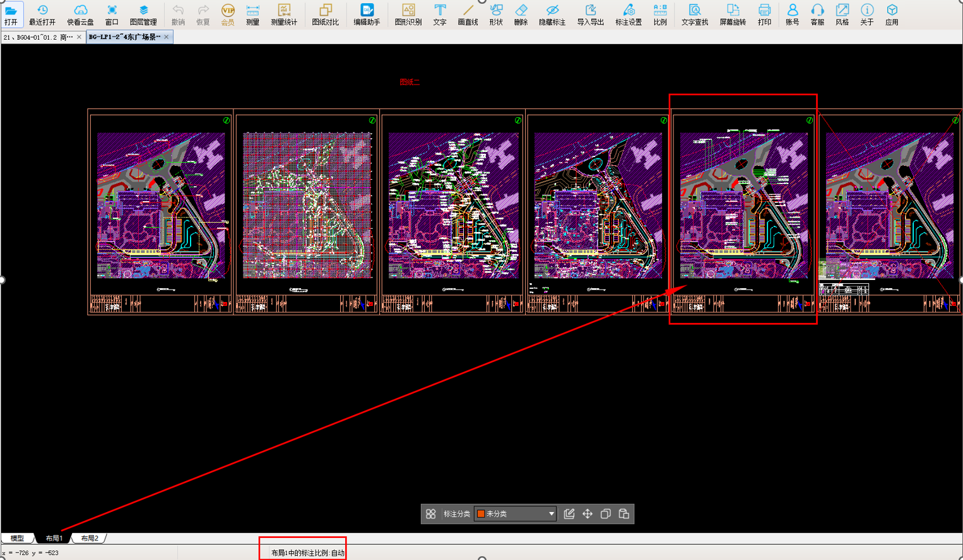The height and width of the screenshot is (560, 963).
Task: Switch to the 模型 model tab
Action: point(17,539)
